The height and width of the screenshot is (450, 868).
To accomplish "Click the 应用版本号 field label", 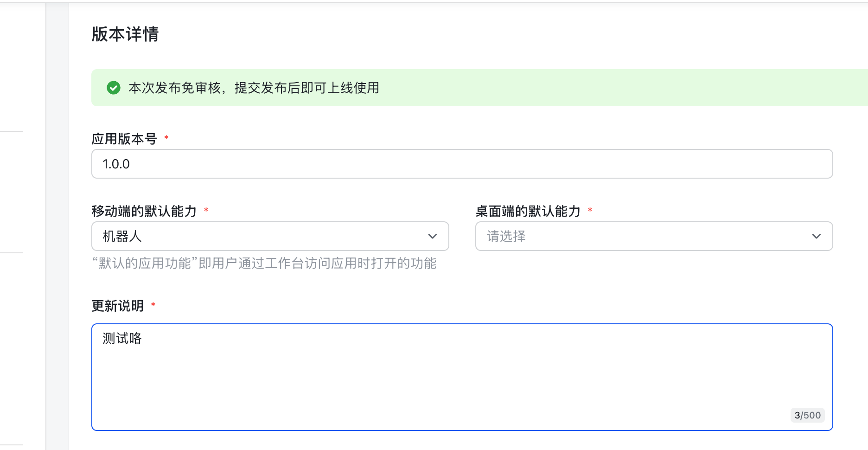I will [125, 138].
